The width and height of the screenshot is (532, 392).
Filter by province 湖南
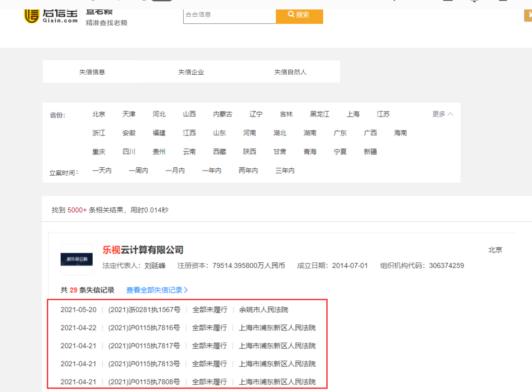pos(310,133)
